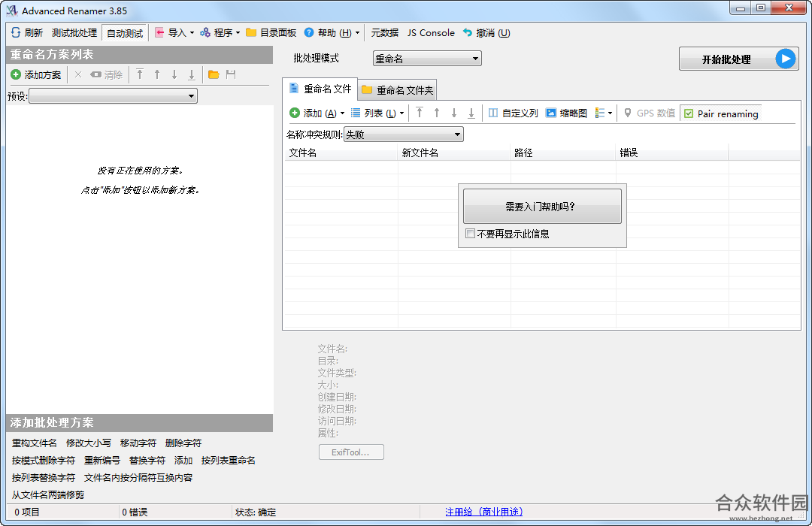Screen dimensions: 812x526
Task: Click 清除 to clear methods
Action: tap(107, 74)
